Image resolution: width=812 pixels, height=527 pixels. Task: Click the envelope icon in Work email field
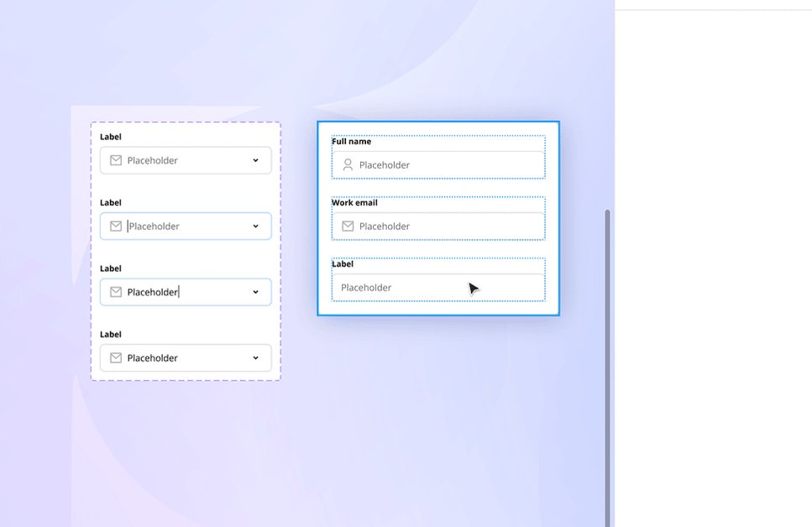point(348,227)
